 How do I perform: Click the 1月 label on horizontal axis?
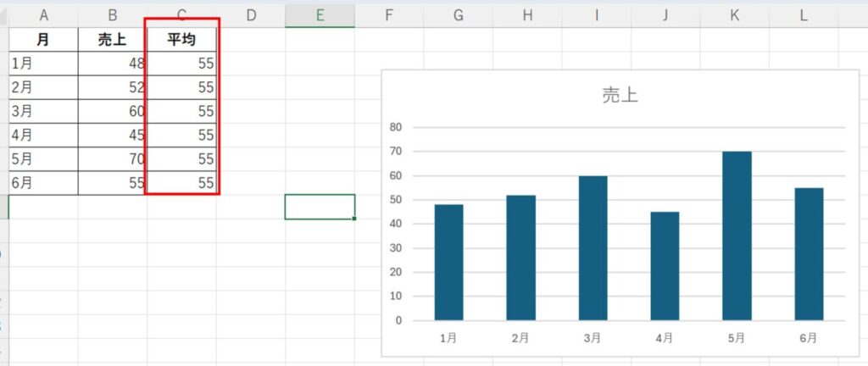(449, 338)
